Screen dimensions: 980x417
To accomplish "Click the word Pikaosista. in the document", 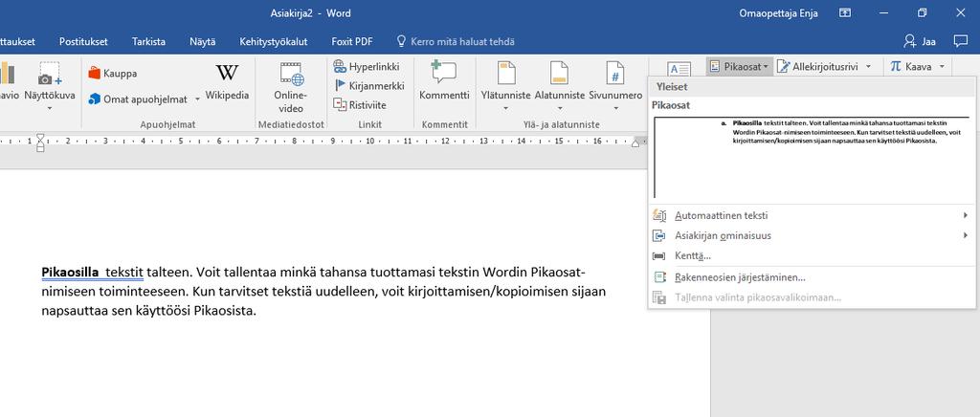I will pos(226,311).
